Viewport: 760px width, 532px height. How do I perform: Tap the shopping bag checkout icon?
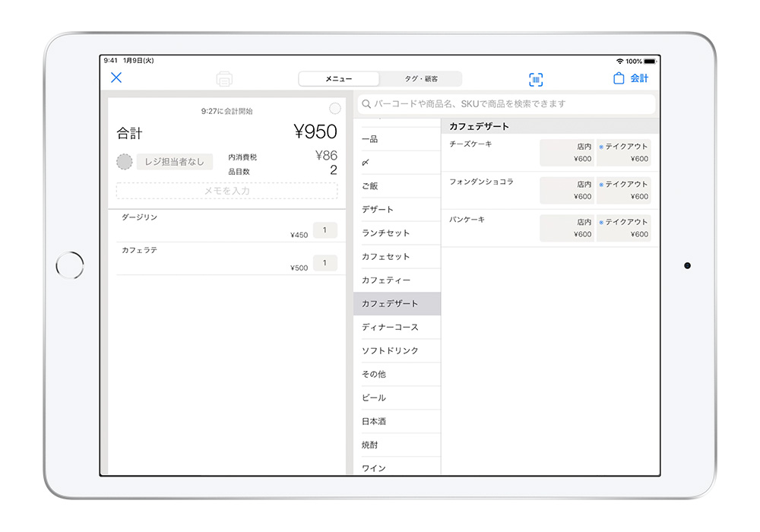pyautogui.click(x=619, y=78)
